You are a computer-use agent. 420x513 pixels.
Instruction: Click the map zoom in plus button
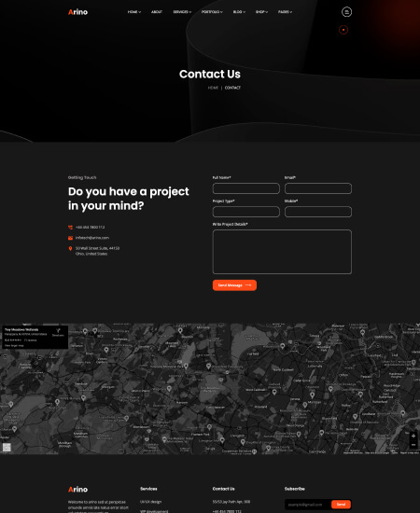tap(413, 436)
